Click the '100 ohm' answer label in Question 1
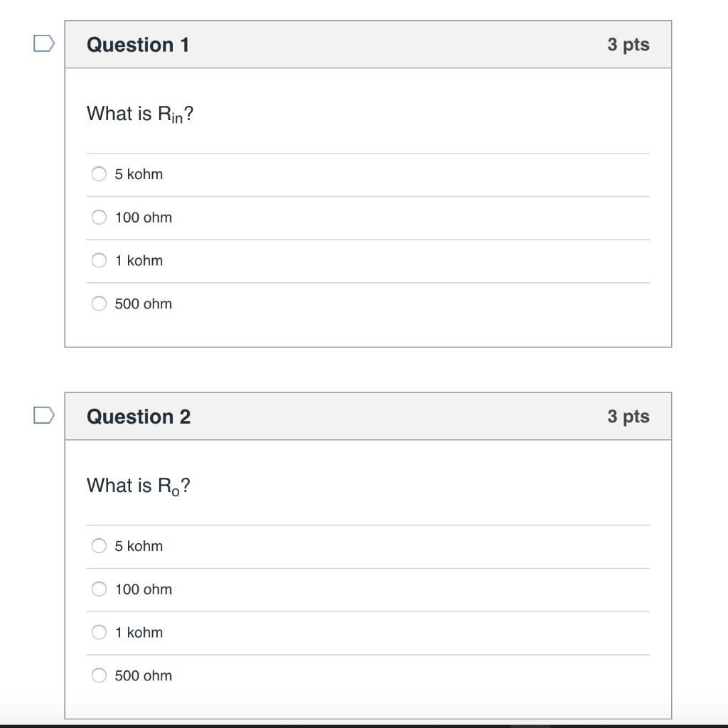The image size is (728, 728). [x=144, y=218]
